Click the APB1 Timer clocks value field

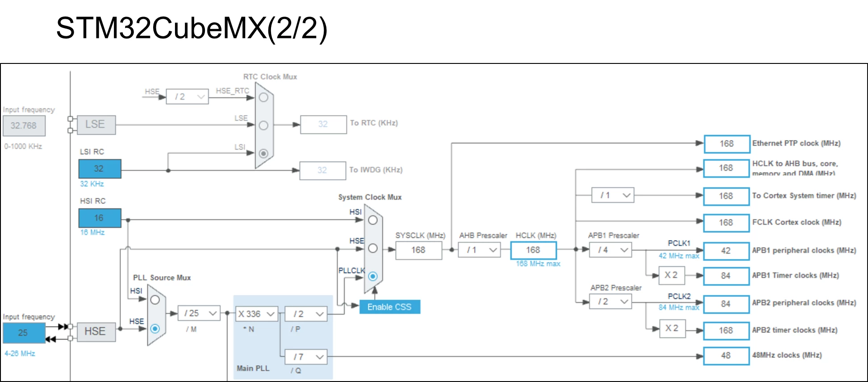pos(726,276)
